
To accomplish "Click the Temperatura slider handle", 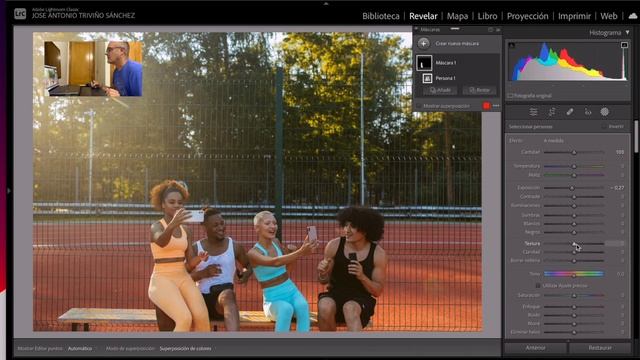I will coord(574,167).
